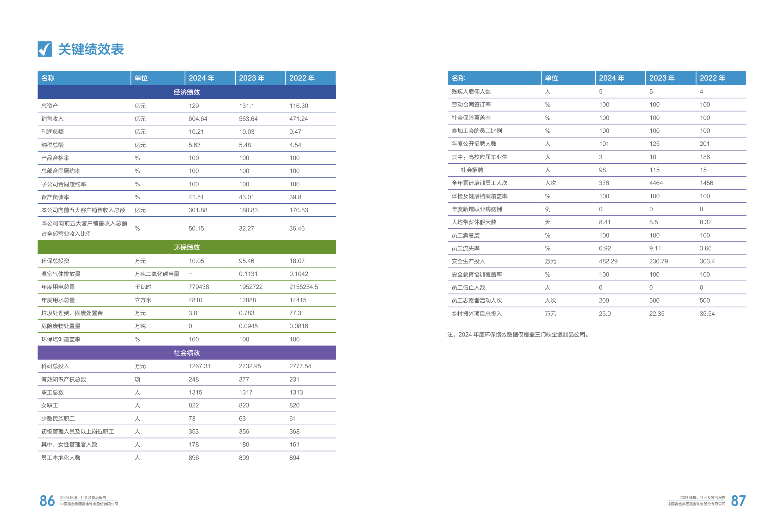Click the 科研总投入 row label
784x532 pixels.
pos(55,366)
